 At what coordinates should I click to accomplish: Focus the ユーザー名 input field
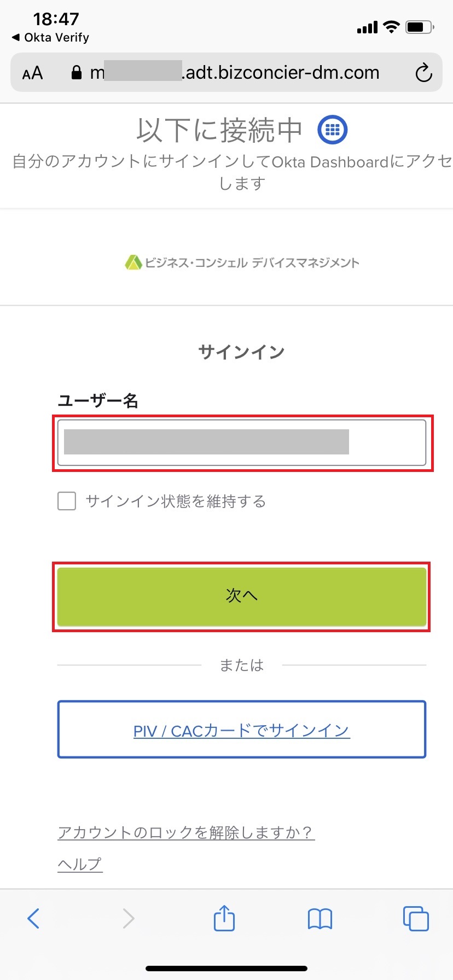tap(241, 442)
